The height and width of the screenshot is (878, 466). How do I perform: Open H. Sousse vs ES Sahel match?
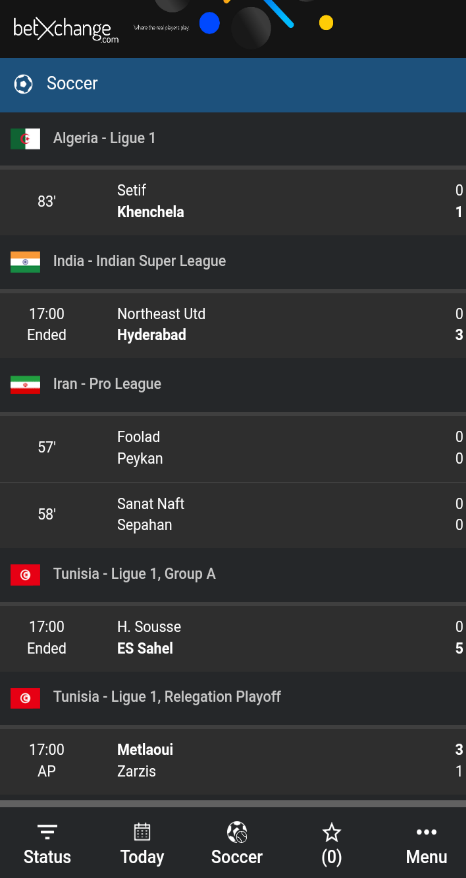pyautogui.click(x=233, y=638)
